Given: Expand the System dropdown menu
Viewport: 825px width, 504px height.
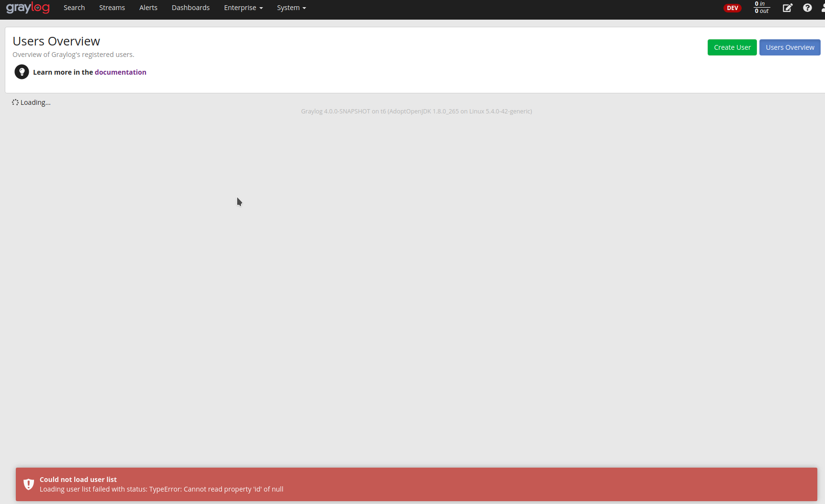Looking at the screenshot, I should click(291, 8).
